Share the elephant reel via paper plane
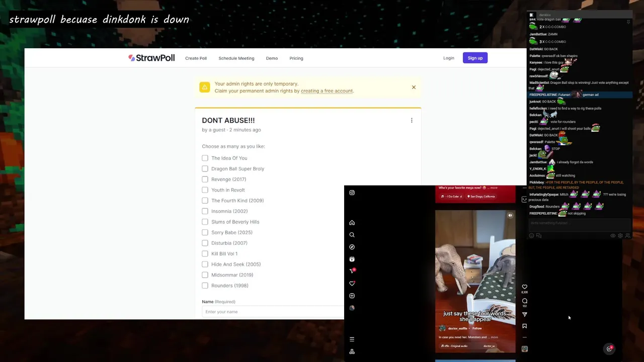Screen dimensions: 644x362 point(525,314)
